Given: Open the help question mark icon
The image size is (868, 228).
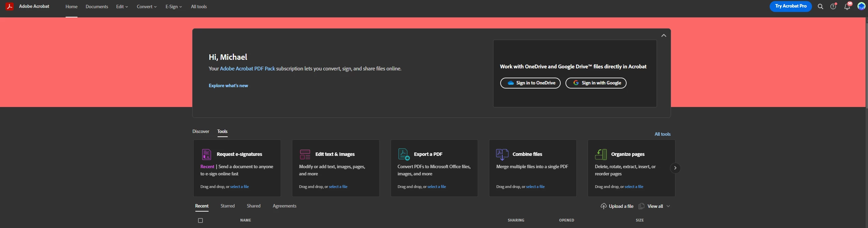Looking at the screenshot, I should [833, 6].
